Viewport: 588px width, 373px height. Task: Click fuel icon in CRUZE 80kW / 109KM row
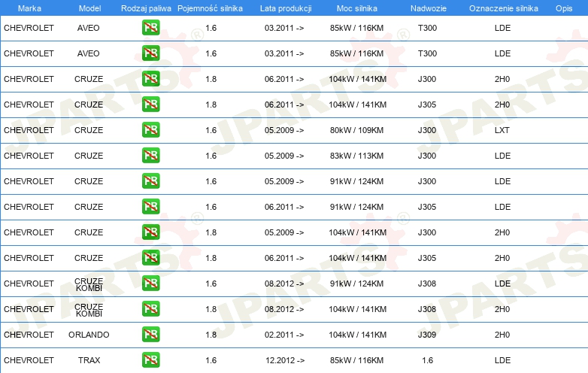(150, 129)
